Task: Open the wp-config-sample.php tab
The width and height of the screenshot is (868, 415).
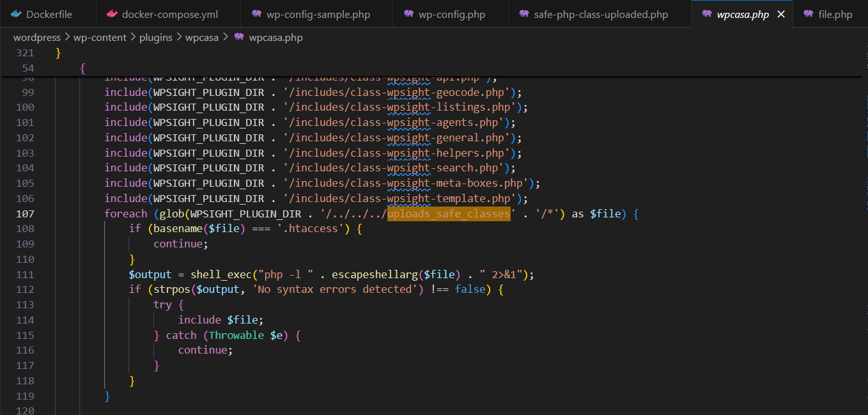Action: pos(317,14)
